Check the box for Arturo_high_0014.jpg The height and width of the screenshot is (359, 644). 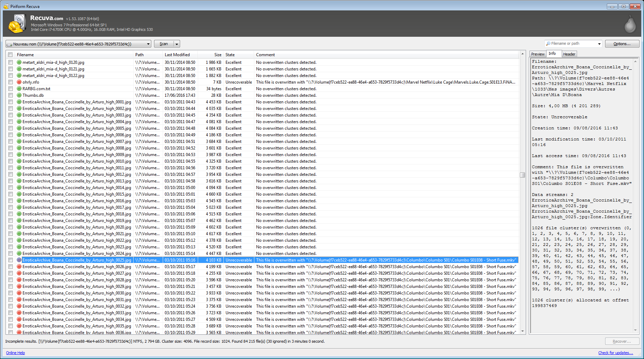coord(10,188)
